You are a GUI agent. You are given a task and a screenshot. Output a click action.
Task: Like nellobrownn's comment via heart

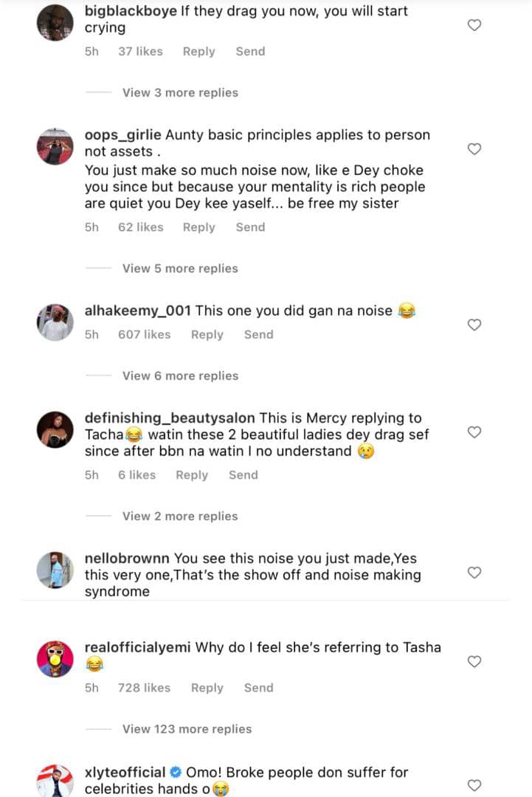tap(475, 573)
